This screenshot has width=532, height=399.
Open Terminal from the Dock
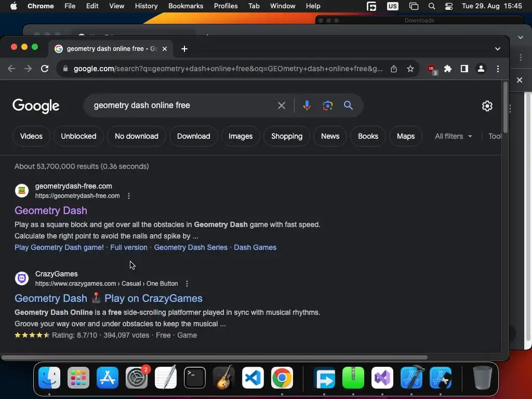click(x=195, y=378)
